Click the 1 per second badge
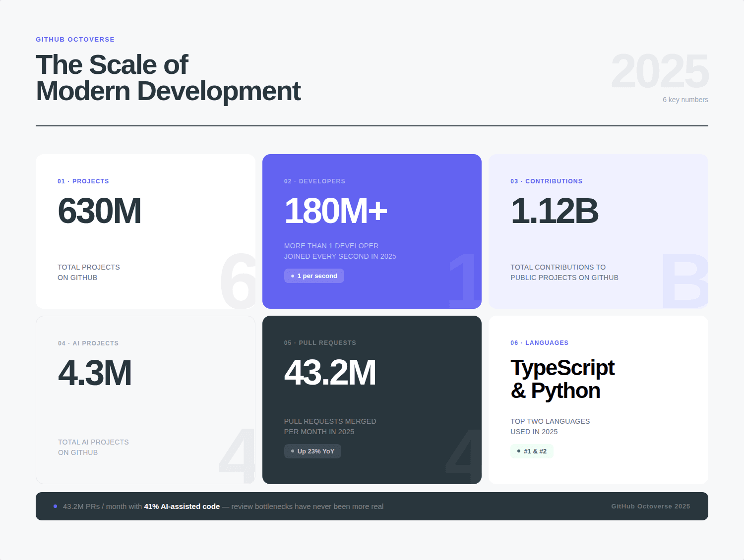Image resolution: width=744 pixels, height=560 pixels. 314,276
